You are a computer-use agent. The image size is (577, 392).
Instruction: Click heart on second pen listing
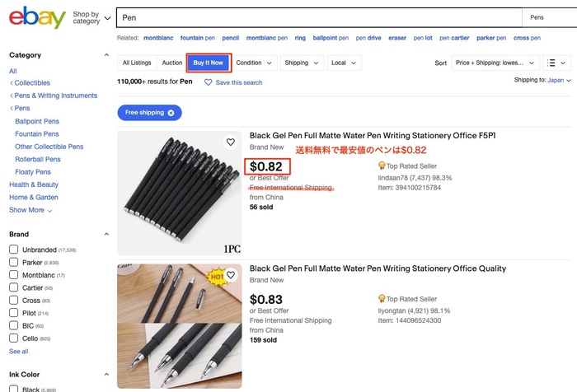[x=231, y=274]
